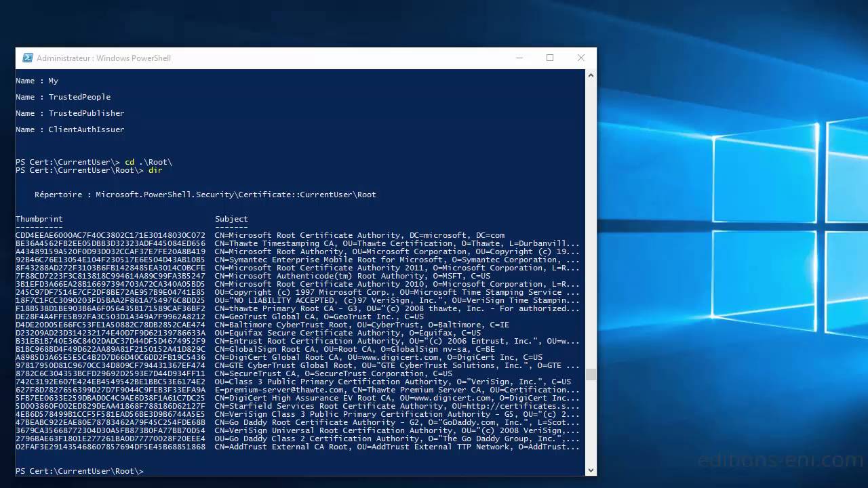Image resolution: width=868 pixels, height=488 pixels.
Task: Click 'CN=AddTrust External CA Root' subject row
Action: click(397, 447)
